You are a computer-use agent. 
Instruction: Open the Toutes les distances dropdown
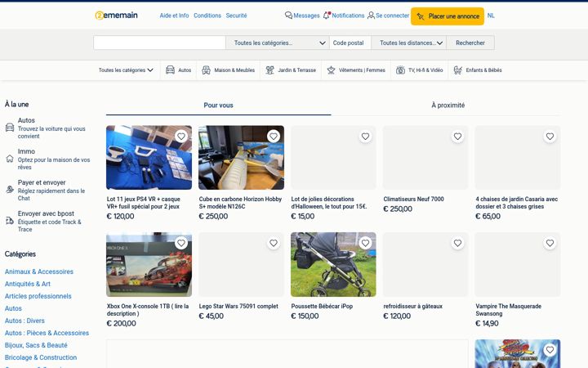[x=409, y=43]
